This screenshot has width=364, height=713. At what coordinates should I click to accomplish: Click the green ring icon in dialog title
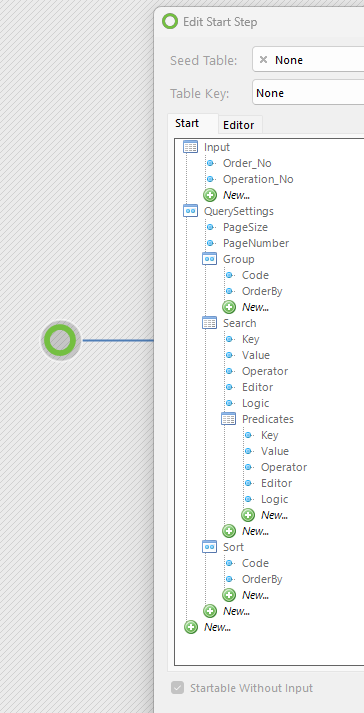tap(170, 21)
